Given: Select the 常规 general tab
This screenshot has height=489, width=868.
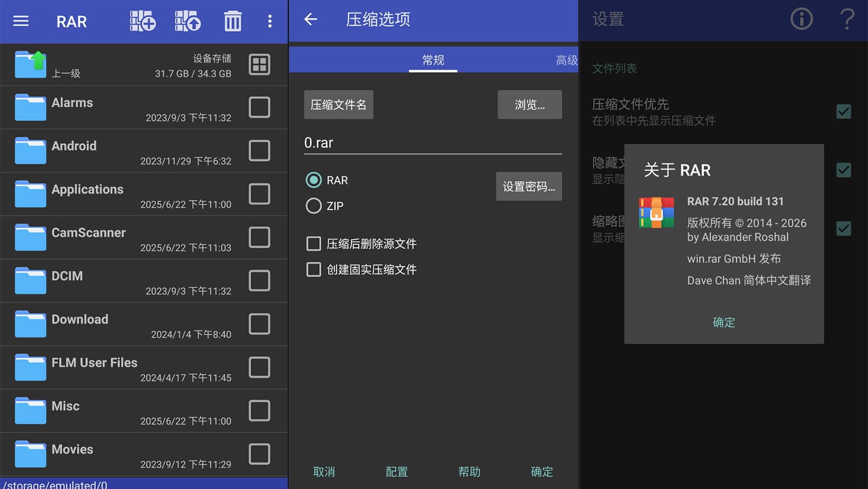Looking at the screenshot, I should click(x=433, y=60).
